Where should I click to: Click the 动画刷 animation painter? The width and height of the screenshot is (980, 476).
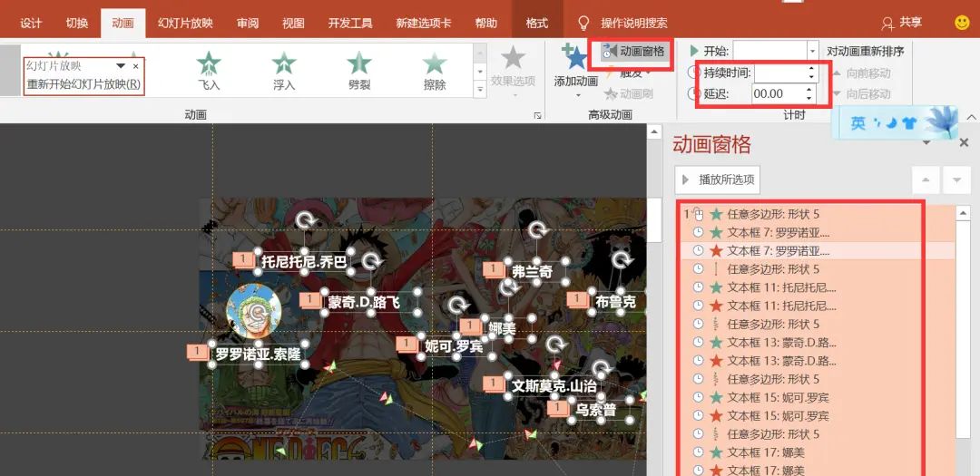click(x=628, y=93)
